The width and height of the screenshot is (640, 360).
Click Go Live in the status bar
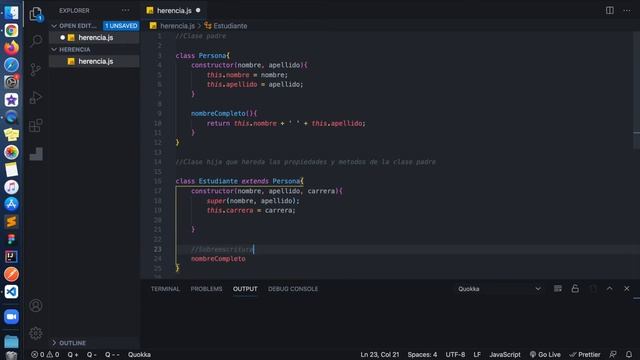[x=545, y=354]
